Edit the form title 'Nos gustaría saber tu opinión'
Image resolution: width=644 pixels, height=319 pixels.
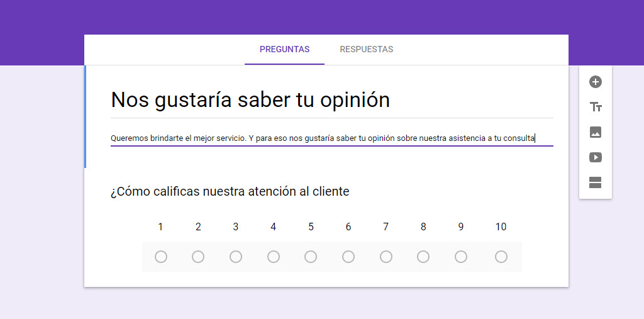coord(250,100)
